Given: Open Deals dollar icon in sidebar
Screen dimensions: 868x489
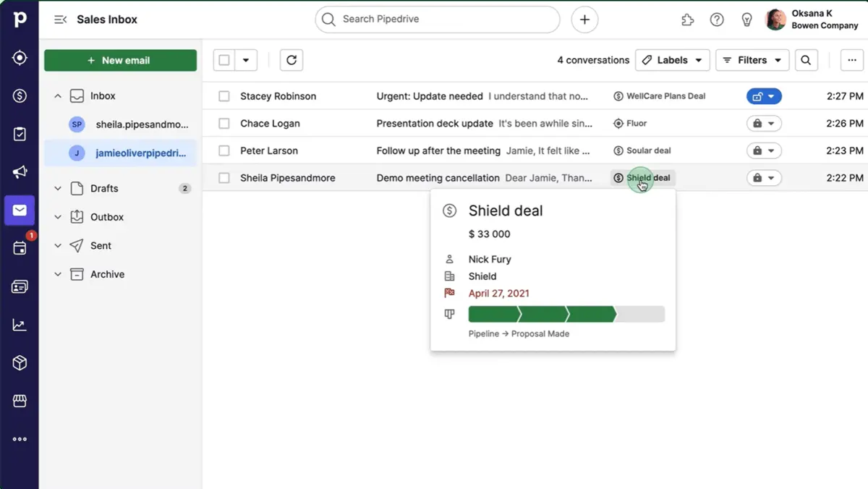Looking at the screenshot, I should coord(20,96).
